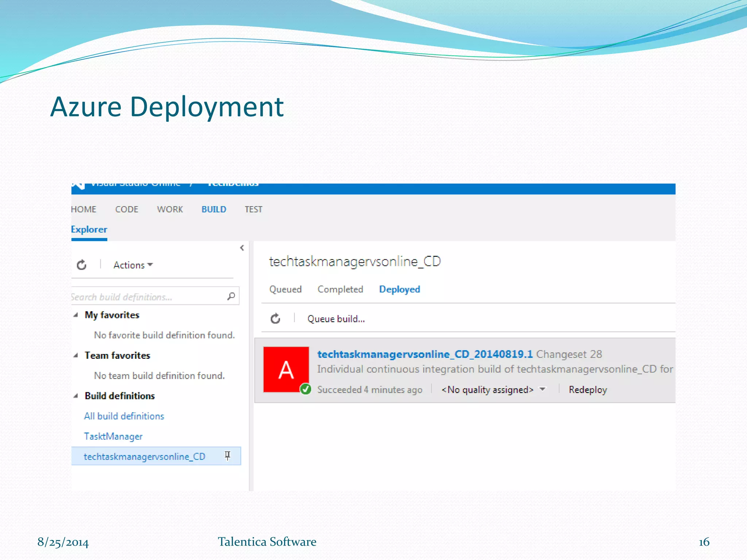Click the Visual Studio logo icon
The width and height of the screenshot is (747, 560).
[x=78, y=186]
